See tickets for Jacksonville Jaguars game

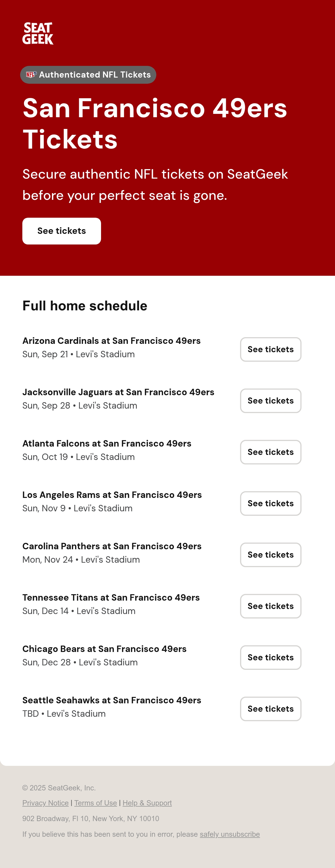(271, 401)
